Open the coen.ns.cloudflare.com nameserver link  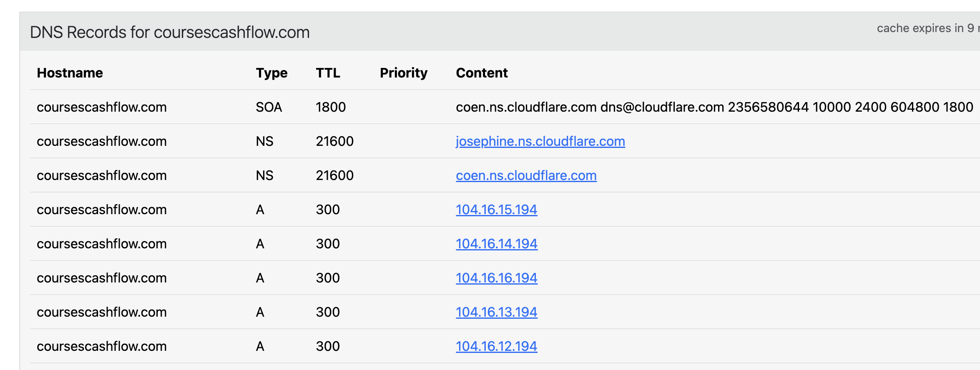click(526, 176)
